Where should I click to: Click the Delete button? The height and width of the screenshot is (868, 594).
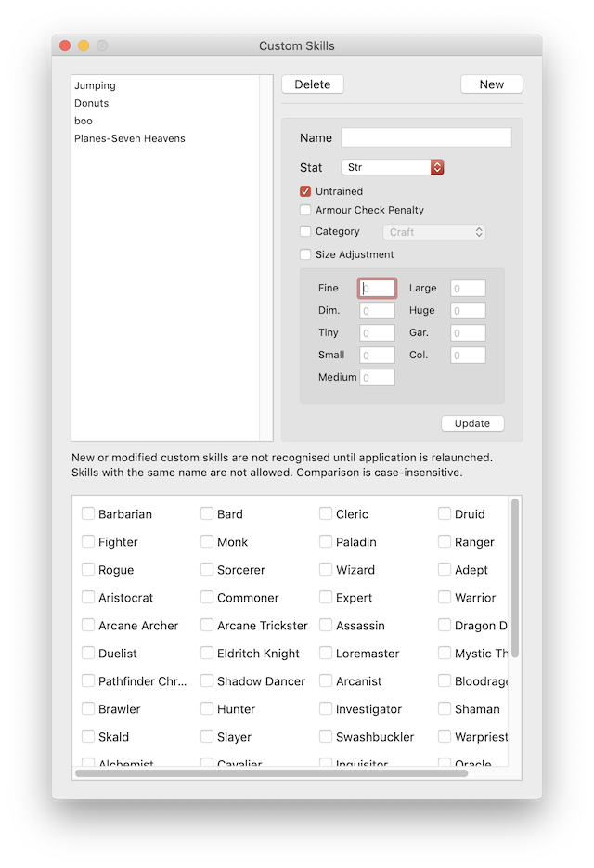coord(313,84)
